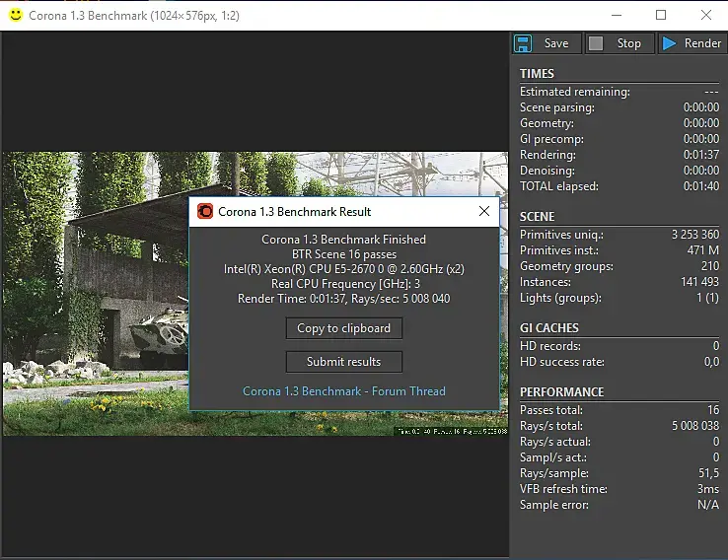Click the GI CACHES section heading
Image resolution: width=728 pixels, height=560 pixels.
(x=549, y=328)
